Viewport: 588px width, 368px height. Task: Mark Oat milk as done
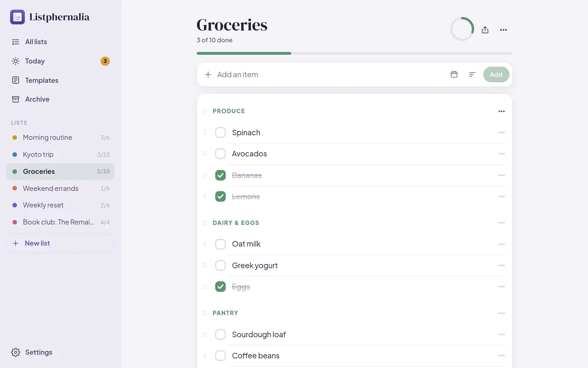pyautogui.click(x=220, y=244)
